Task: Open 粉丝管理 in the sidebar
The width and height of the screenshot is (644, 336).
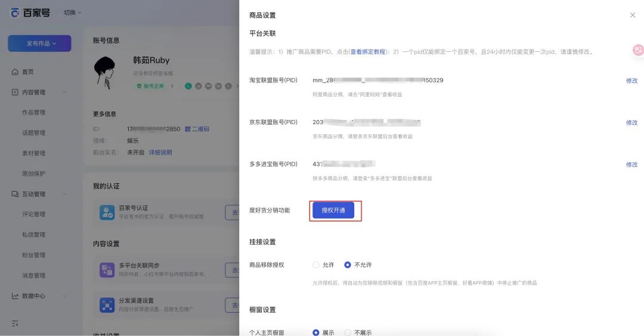Action: coord(33,255)
